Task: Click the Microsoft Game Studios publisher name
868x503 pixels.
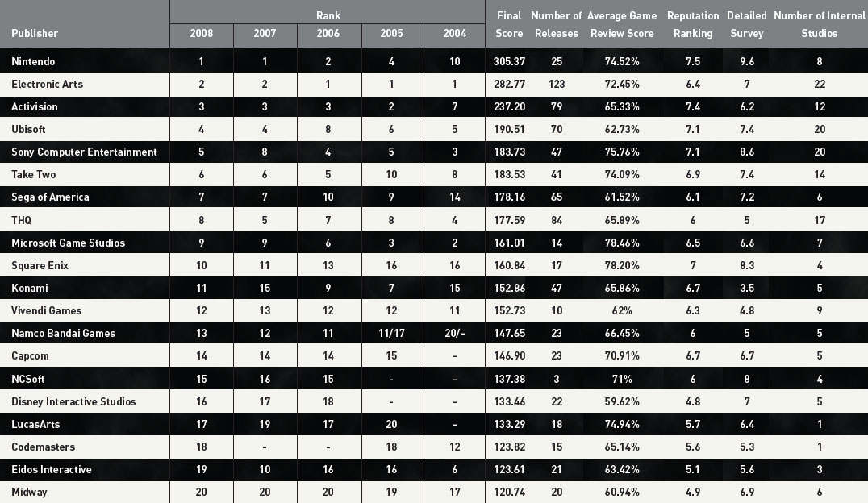Action: click(69, 243)
